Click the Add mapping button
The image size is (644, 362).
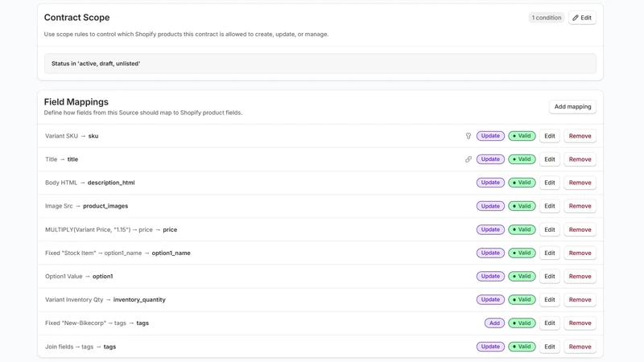(572, 107)
